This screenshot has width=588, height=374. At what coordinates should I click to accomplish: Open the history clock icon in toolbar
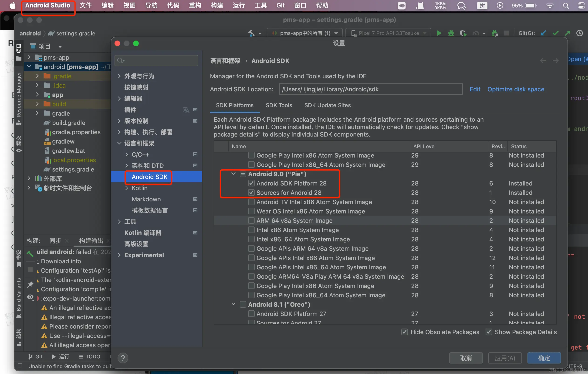579,33
